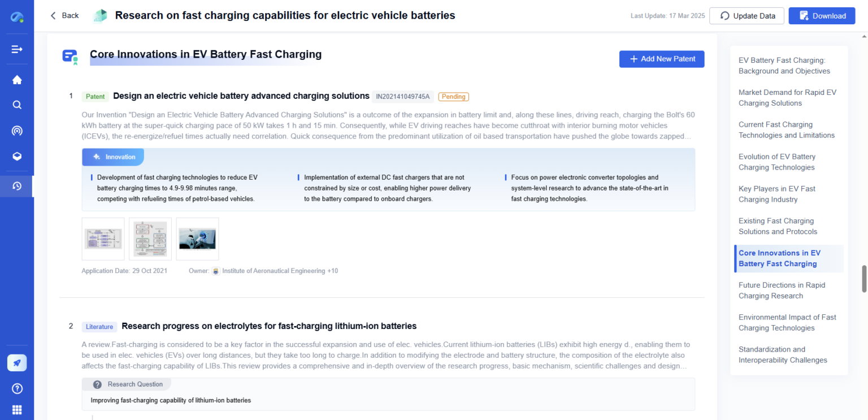The width and height of the screenshot is (868, 420).
Task: Open the radar discovery tool in the sidebar
Action: [17, 131]
